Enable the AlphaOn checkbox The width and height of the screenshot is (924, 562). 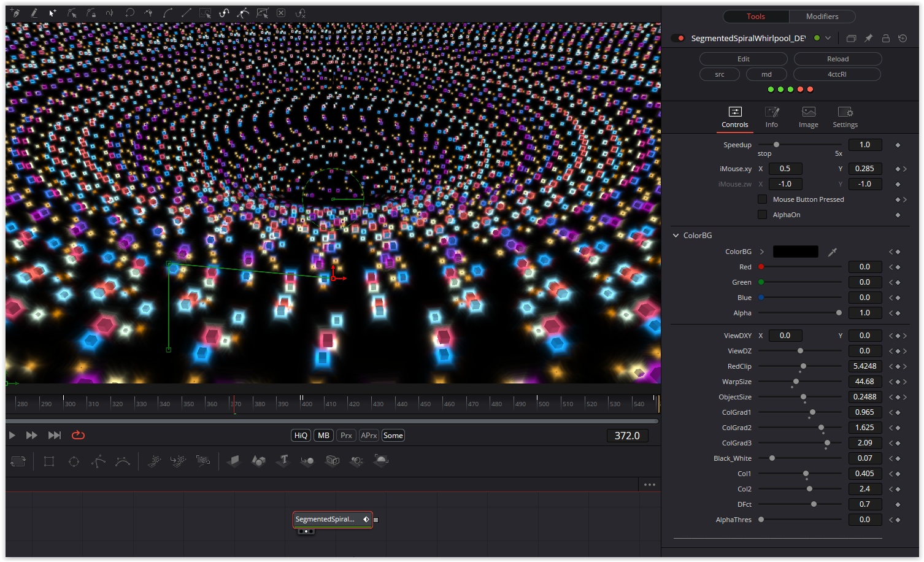(762, 215)
